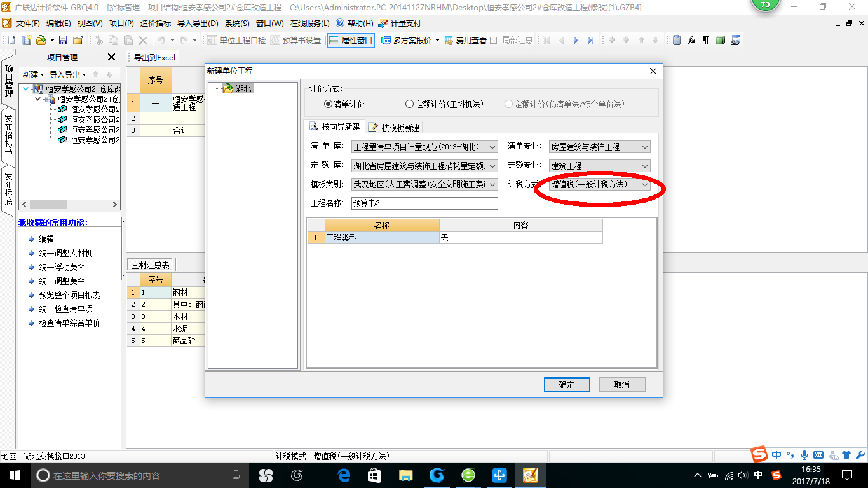Image resolution: width=868 pixels, height=488 pixels.
Task: Click the save floppy disk icon
Action: (x=63, y=41)
